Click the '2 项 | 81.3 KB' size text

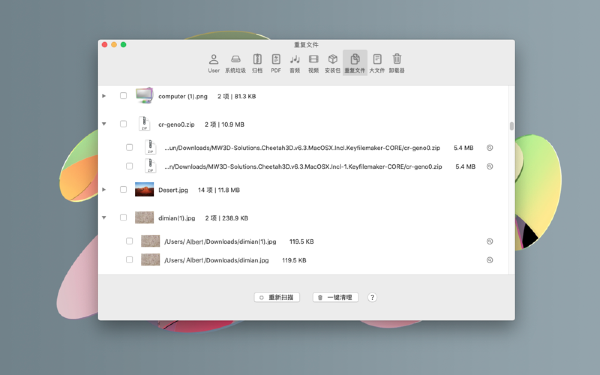pos(236,96)
